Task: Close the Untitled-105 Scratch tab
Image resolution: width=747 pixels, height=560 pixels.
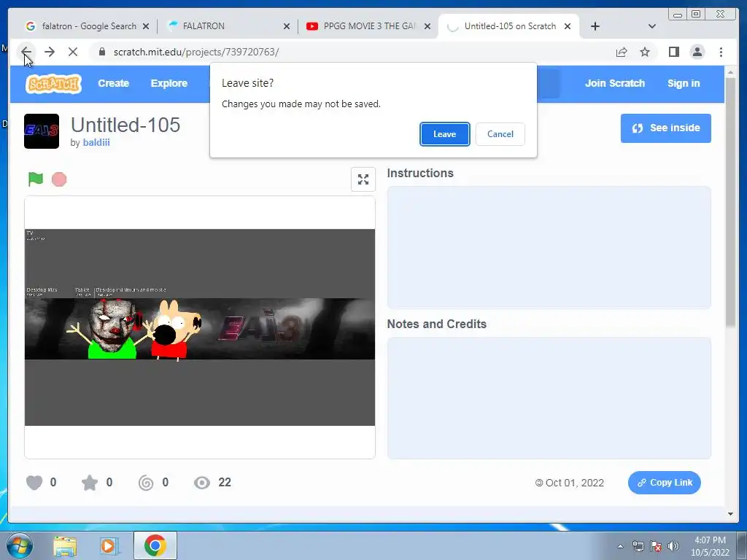Action: (x=568, y=27)
